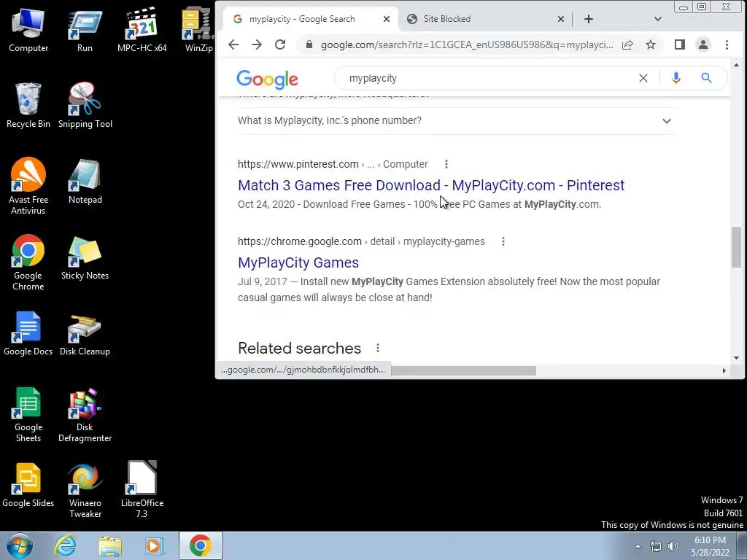The image size is (747, 560).
Task: Go to the Google homepage logo
Action: pos(267,79)
